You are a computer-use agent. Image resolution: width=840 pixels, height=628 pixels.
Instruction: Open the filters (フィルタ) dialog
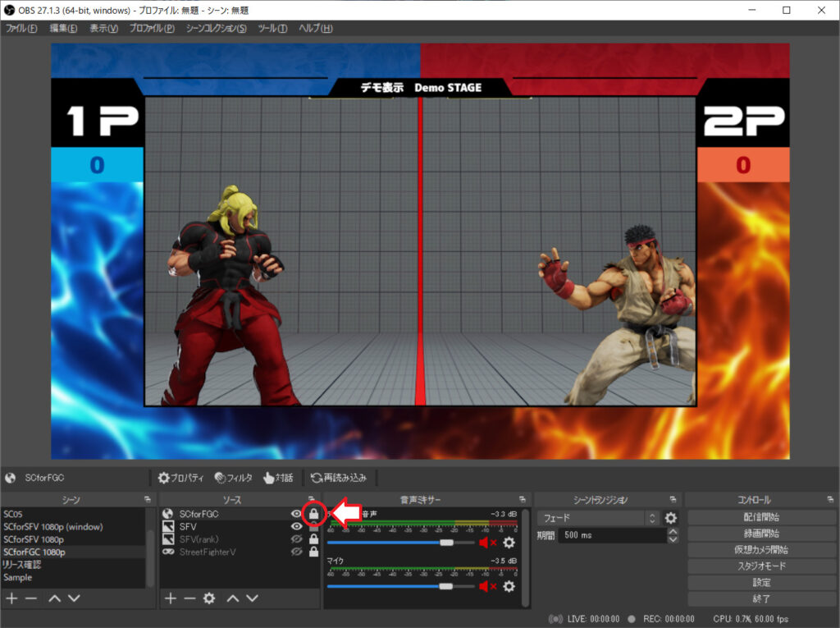(x=234, y=477)
